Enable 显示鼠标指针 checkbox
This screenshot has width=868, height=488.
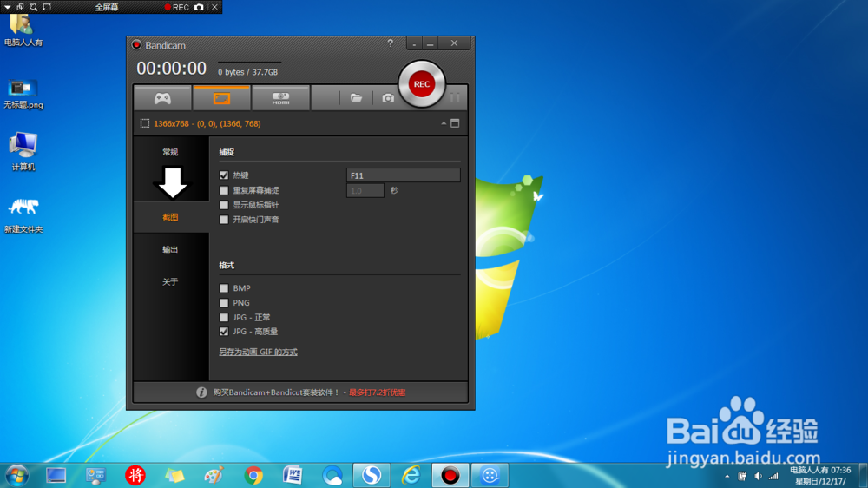224,205
